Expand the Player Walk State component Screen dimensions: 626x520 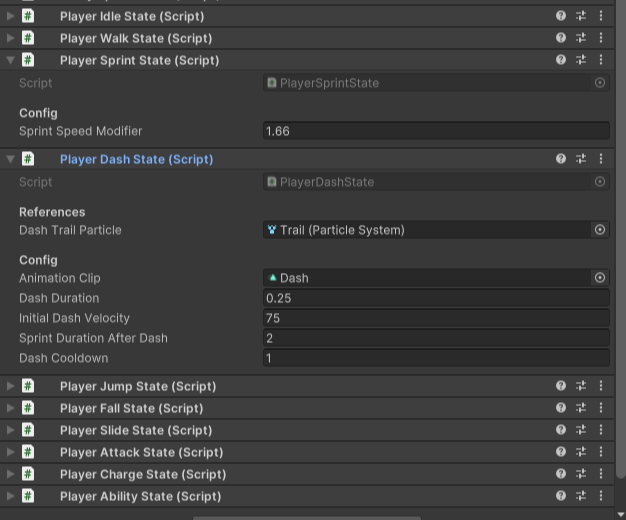[x=10, y=38]
